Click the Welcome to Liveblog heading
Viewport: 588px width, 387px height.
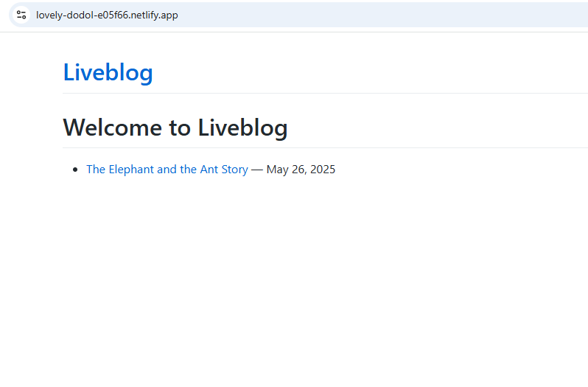click(175, 127)
